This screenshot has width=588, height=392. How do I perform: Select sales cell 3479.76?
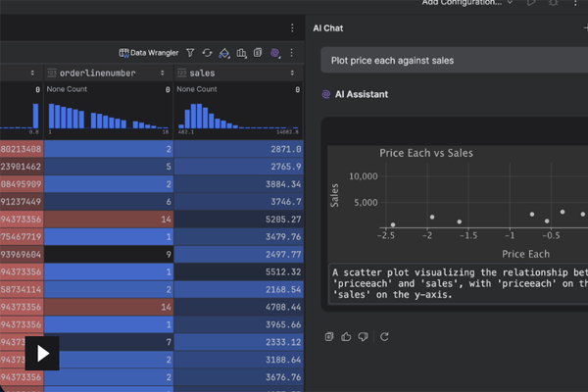(x=239, y=237)
